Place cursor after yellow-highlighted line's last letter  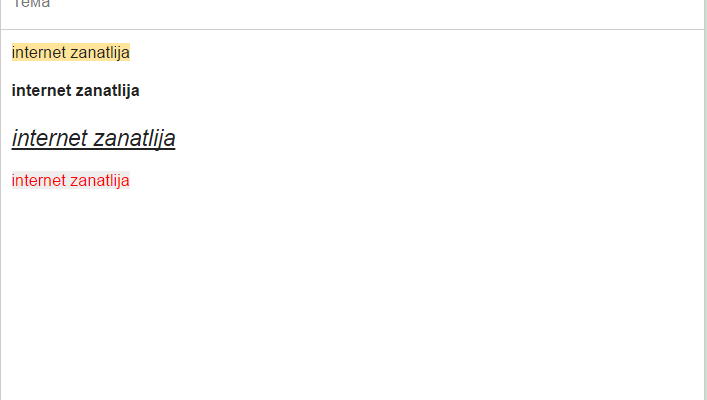[130, 52]
